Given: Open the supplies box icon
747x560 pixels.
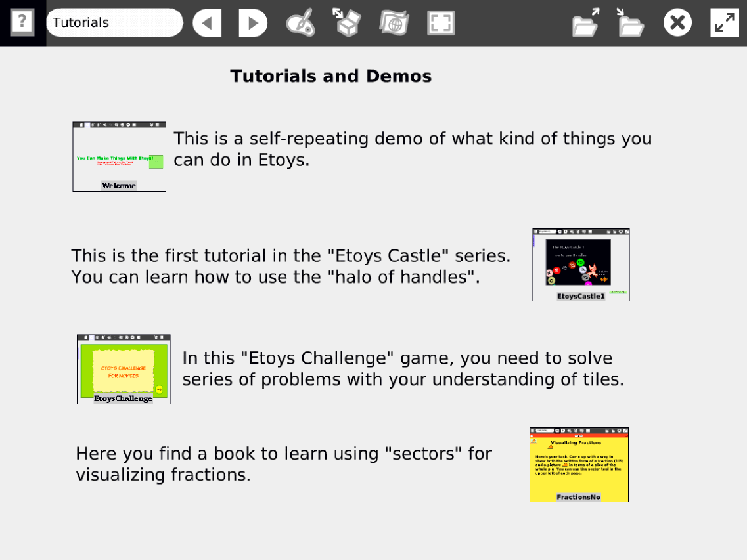Looking at the screenshot, I should 347,23.
